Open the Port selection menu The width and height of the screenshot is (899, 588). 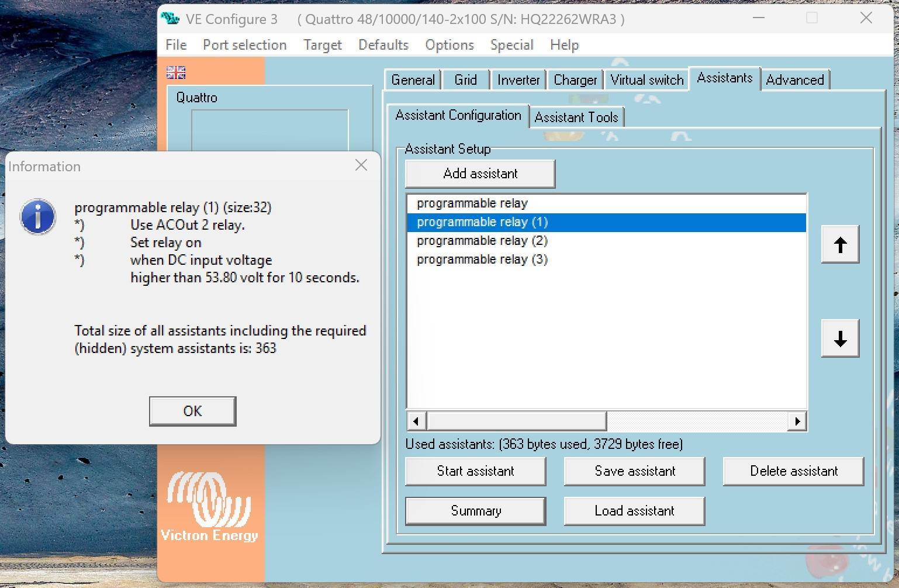(244, 45)
